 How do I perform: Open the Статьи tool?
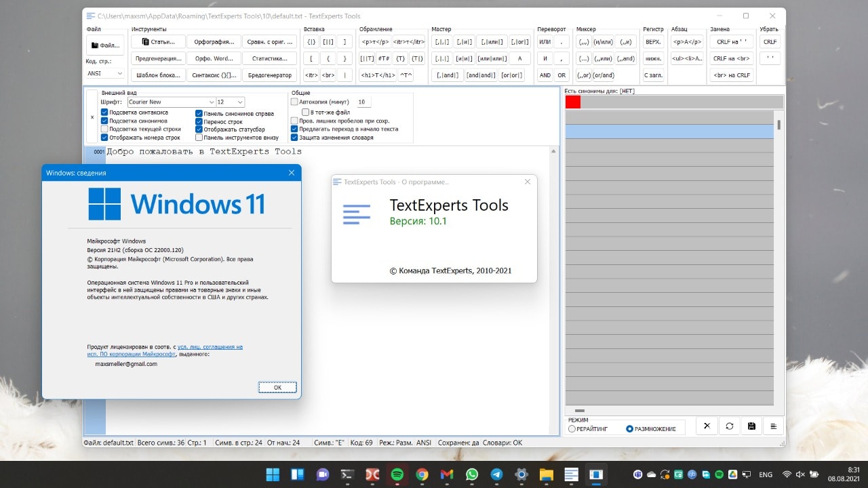[157, 41]
